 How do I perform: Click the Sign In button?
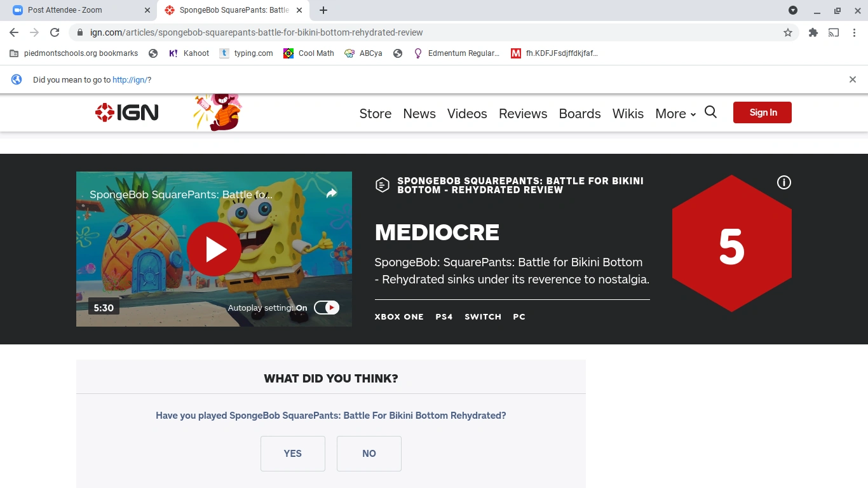[x=762, y=112]
